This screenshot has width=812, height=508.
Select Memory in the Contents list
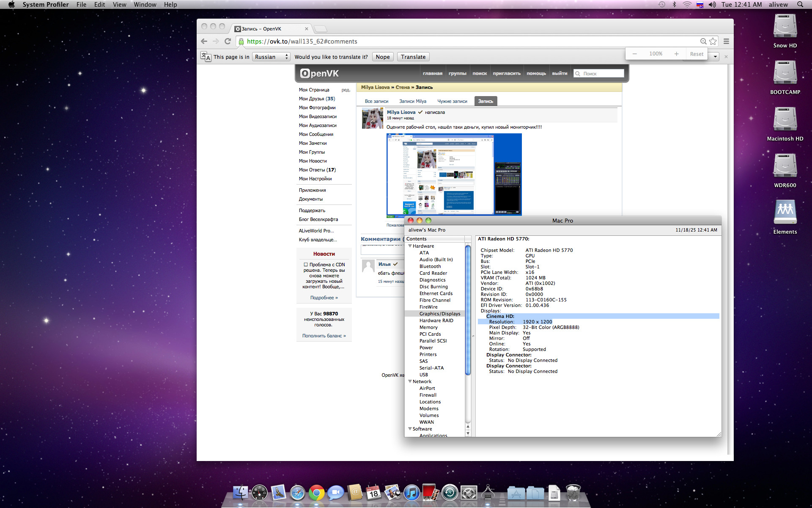428,327
